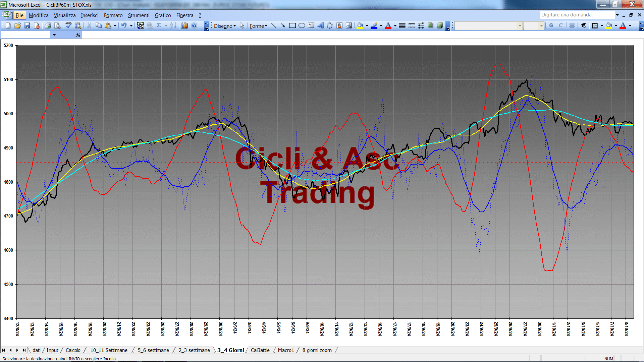Apply red font color on drawing toolbar

point(388,26)
